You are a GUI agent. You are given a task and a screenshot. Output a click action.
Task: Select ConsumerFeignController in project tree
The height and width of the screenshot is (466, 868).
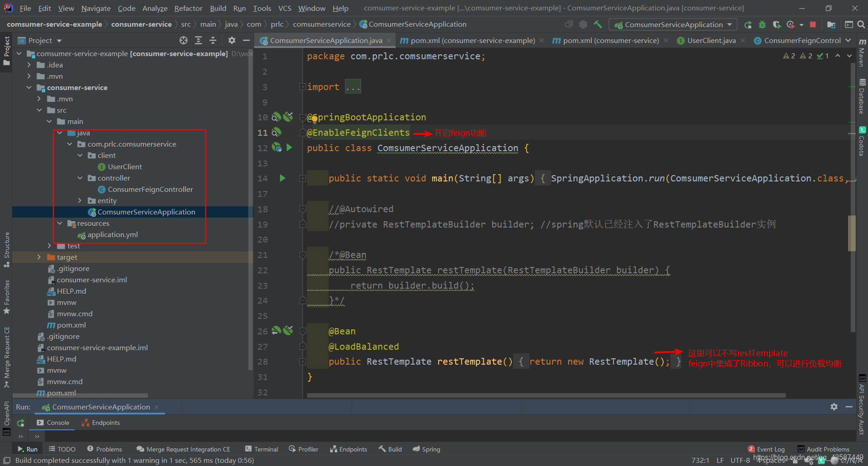click(x=150, y=189)
